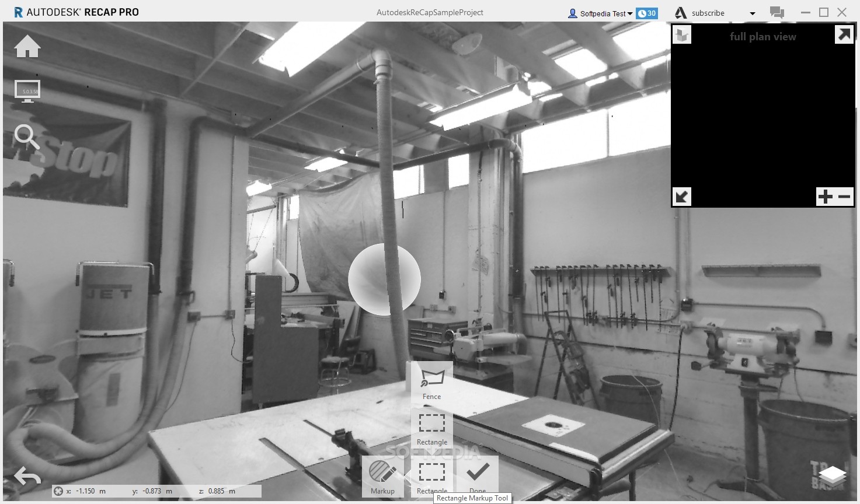Screen dimensions: 860x504
Task: Open the chat feedback icon
Action: tap(777, 12)
